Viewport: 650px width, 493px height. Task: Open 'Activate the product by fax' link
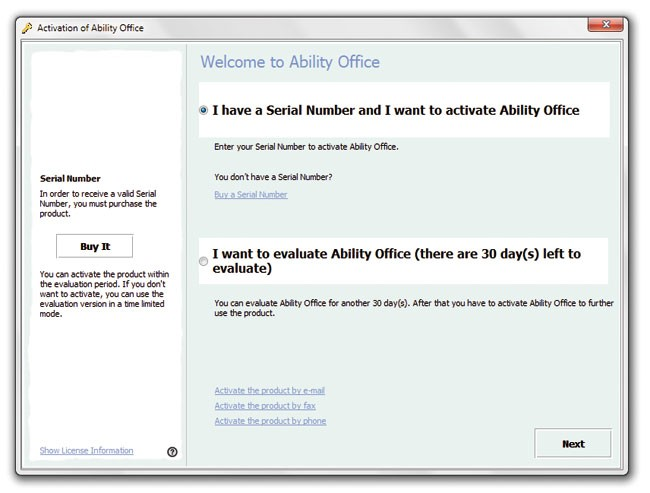coord(265,406)
